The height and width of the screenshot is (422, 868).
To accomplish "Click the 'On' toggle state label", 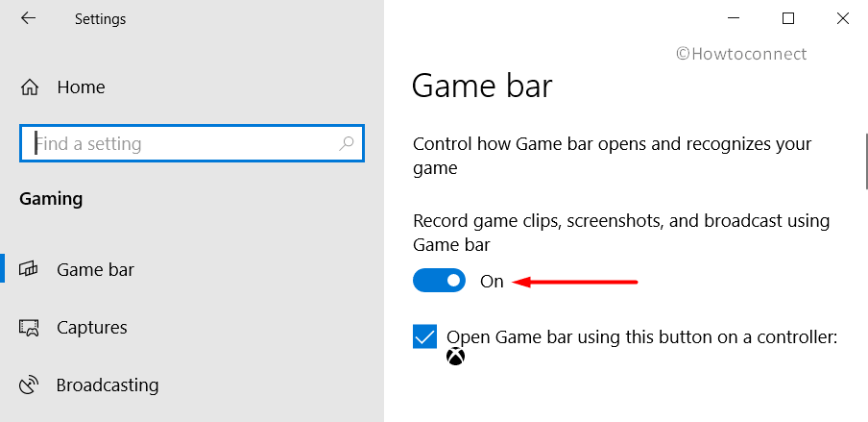I will [x=492, y=281].
